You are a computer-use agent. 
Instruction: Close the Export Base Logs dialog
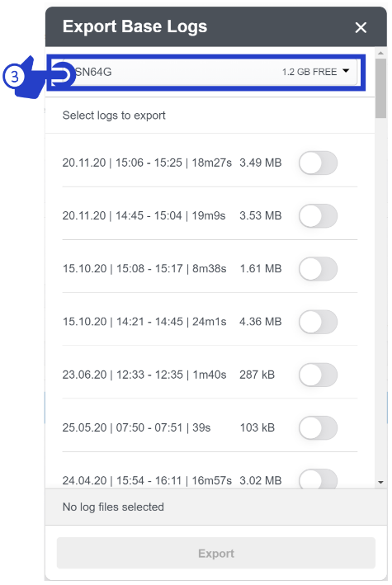361,27
